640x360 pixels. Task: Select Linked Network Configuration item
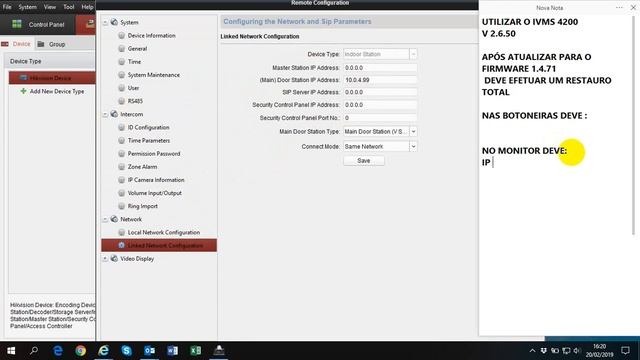point(159,245)
